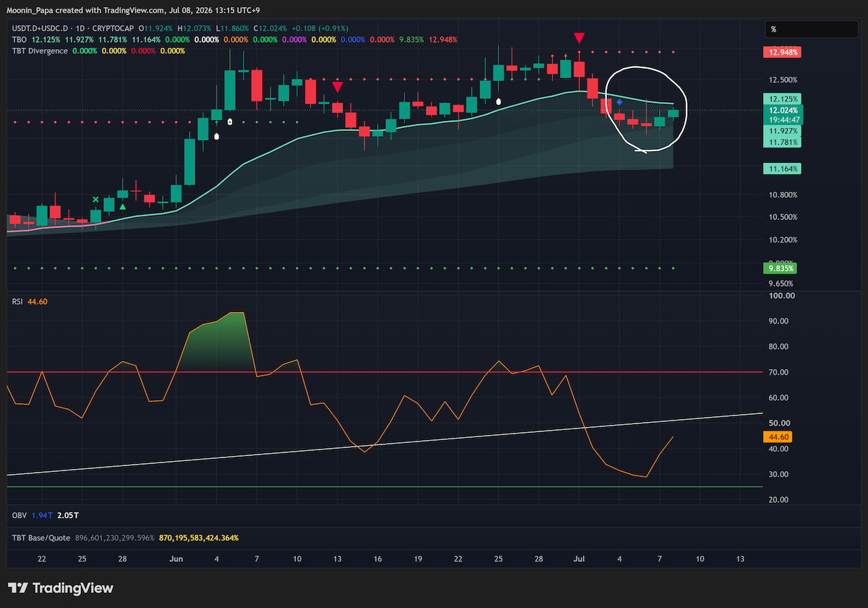Click the TradingView logo at bottom left
This screenshot has width=868, height=608.
(x=61, y=588)
